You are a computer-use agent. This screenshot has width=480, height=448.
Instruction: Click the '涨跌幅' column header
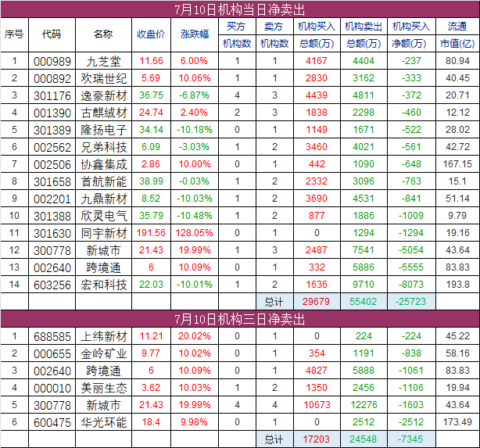click(x=195, y=34)
